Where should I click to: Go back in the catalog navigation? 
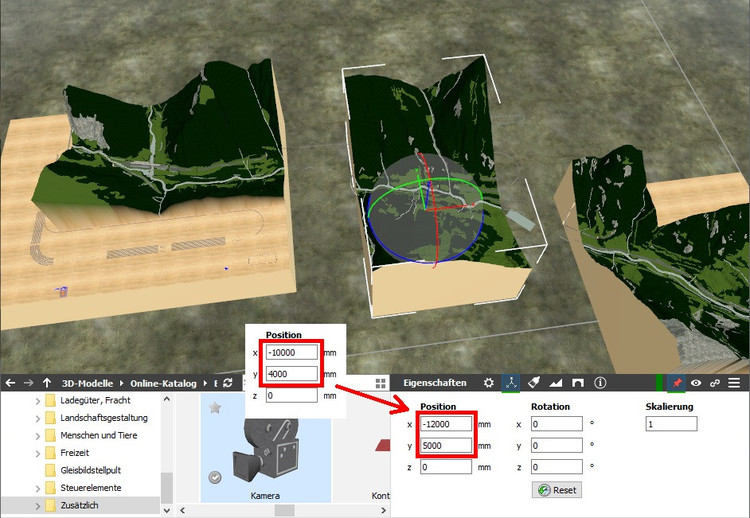point(10,383)
